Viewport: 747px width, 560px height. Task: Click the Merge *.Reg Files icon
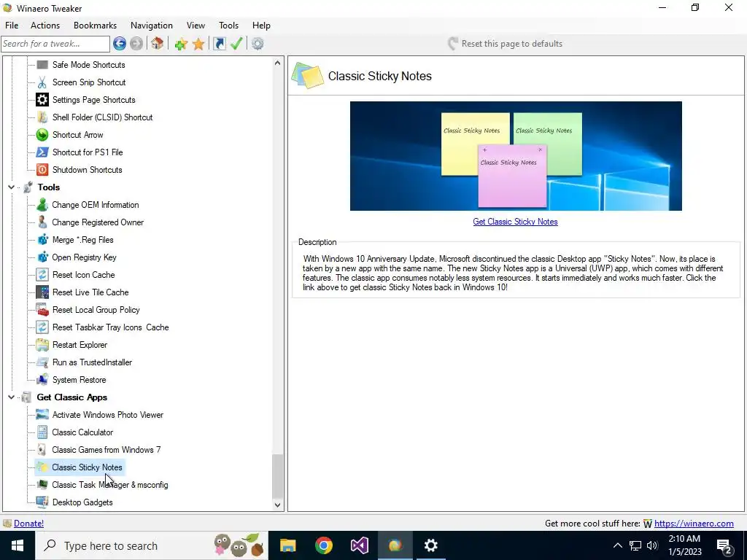pyautogui.click(x=42, y=239)
